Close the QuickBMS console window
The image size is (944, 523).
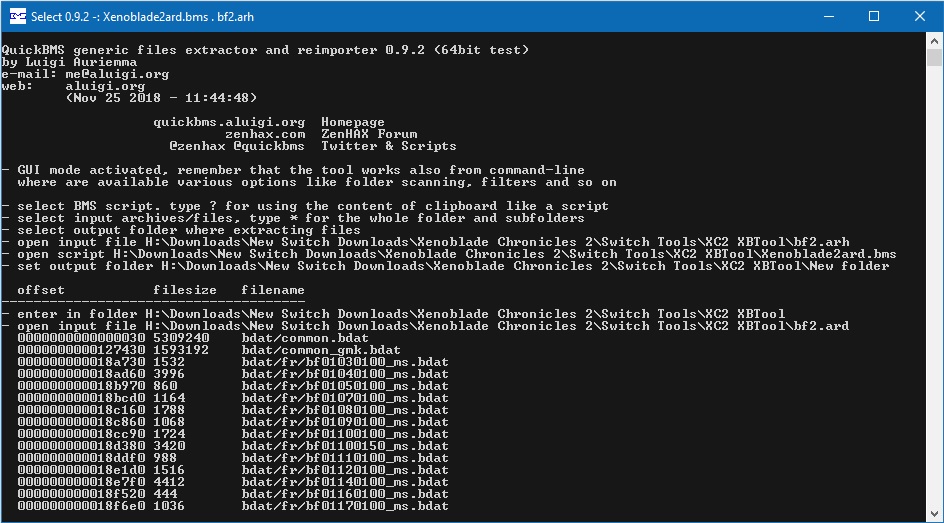tap(920, 16)
